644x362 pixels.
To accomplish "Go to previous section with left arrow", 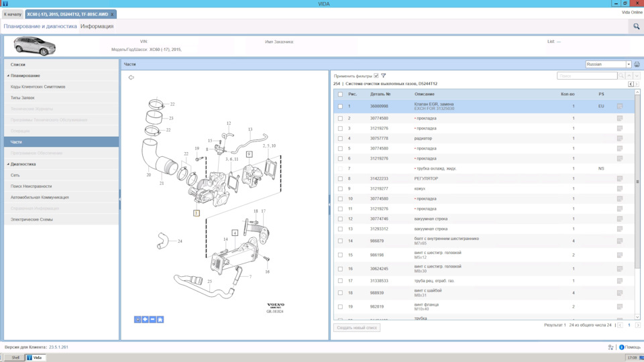I will point(631,84).
